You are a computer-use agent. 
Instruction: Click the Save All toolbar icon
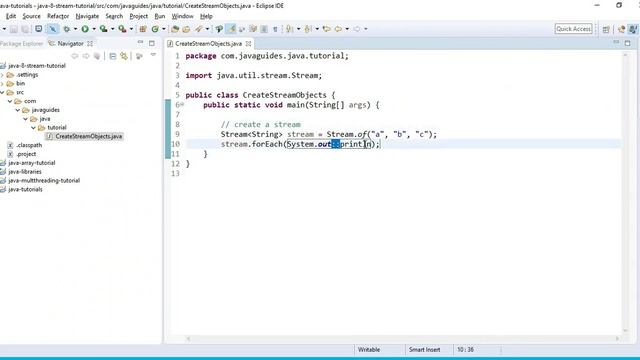(25, 29)
